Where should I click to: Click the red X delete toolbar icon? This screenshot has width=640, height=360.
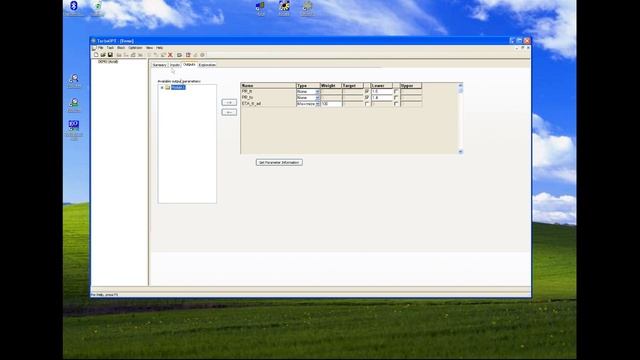pos(170,55)
